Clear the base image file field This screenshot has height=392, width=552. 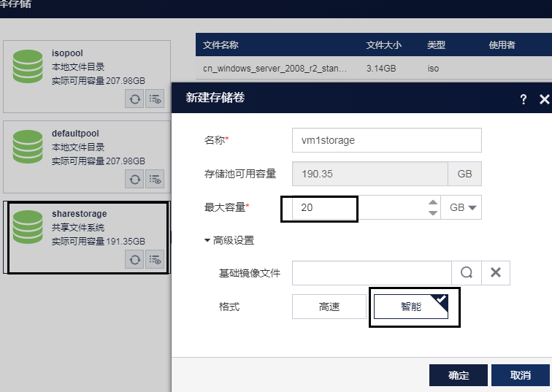[x=496, y=273]
